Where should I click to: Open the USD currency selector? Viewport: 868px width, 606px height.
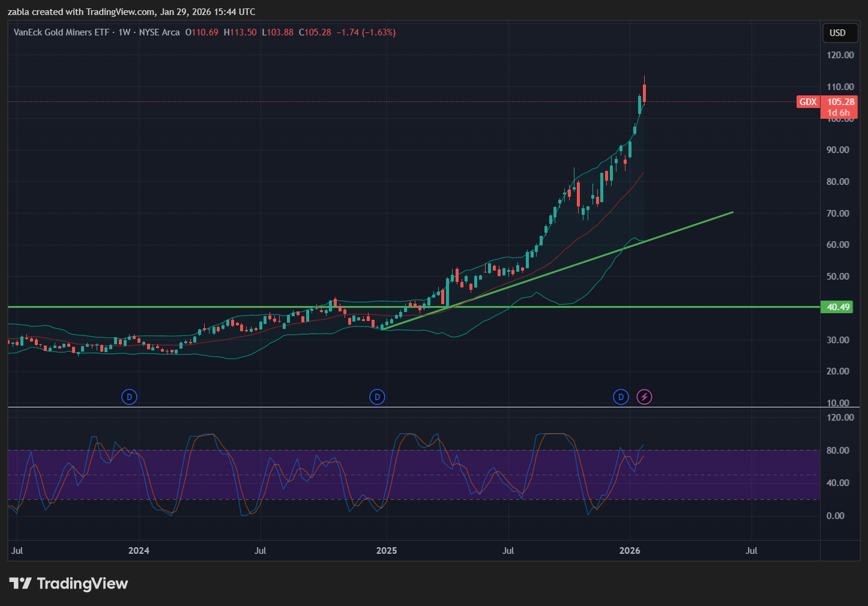[837, 33]
